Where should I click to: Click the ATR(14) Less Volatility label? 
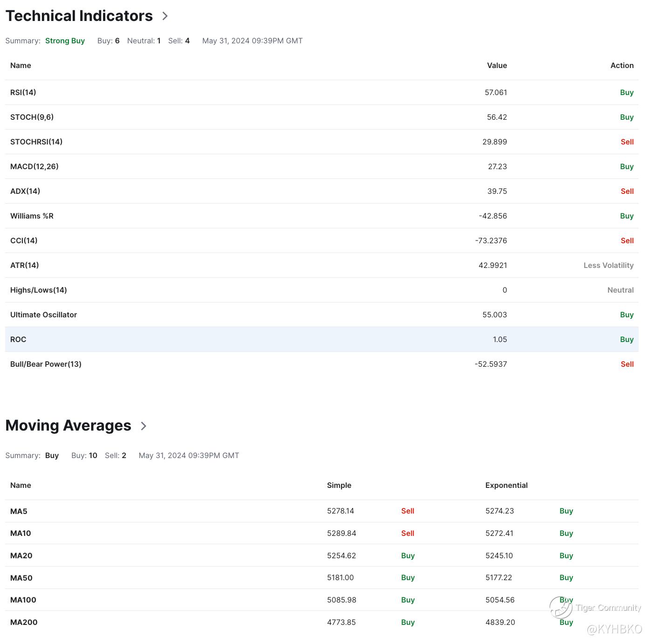click(x=608, y=265)
